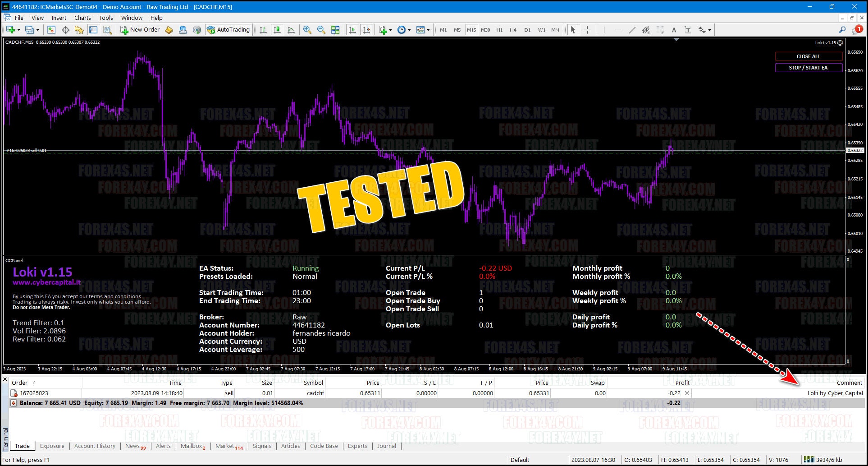Select the Crosshair tool
The width and height of the screenshot is (868, 466).
click(x=587, y=30)
